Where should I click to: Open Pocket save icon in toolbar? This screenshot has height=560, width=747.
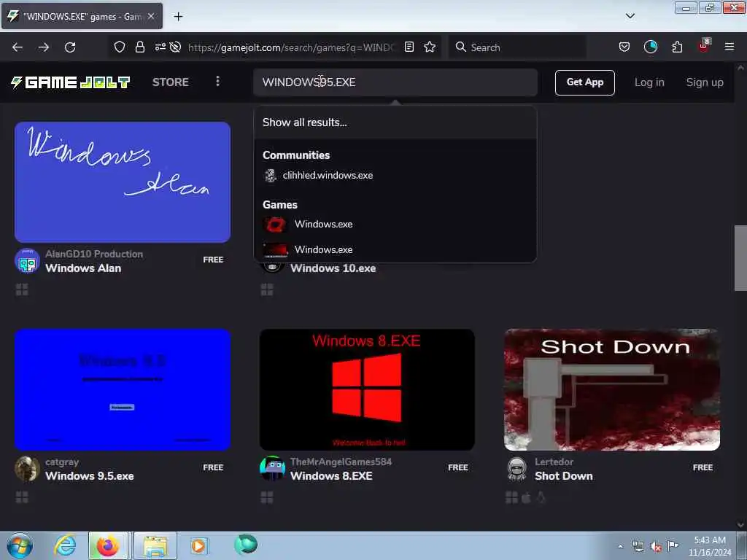(x=624, y=47)
